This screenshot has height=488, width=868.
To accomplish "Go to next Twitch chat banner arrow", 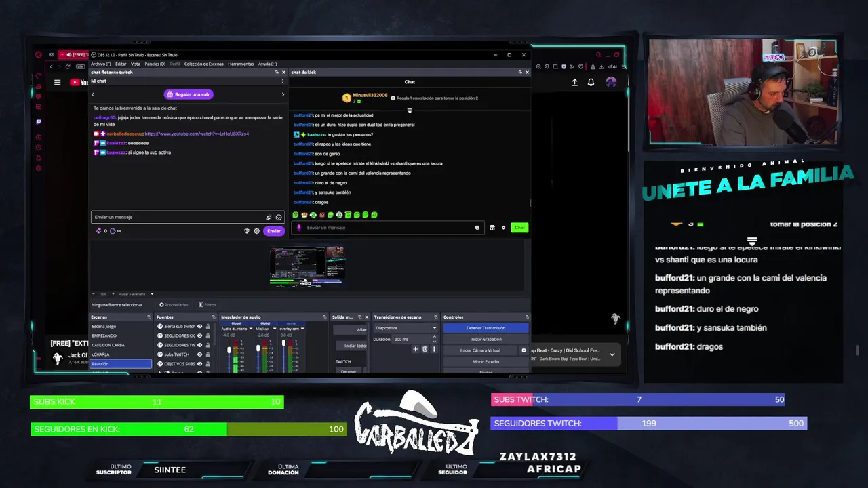I will point(283,94).
